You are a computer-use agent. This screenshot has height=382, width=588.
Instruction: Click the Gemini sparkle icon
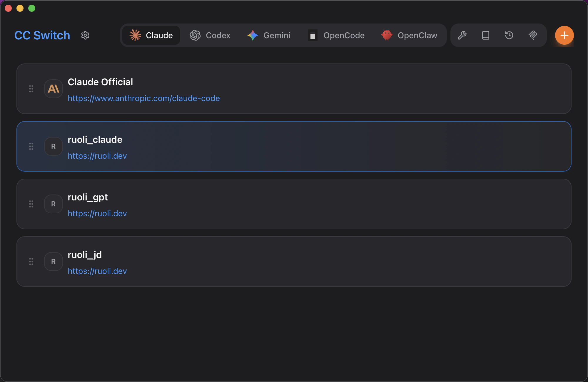[253, 35]
